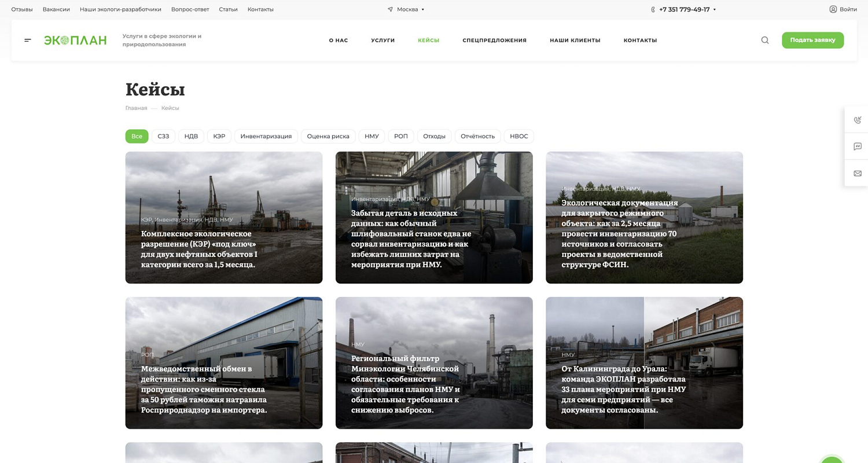
Task: Open Наши экологи-разработчики link
Action: pyautogui.click(x=120, y=9)
